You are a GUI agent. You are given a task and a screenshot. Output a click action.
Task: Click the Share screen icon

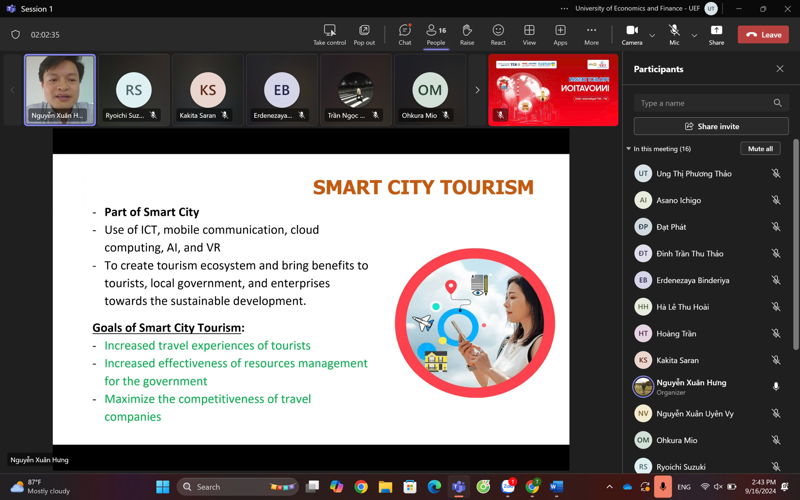point(716,34)
